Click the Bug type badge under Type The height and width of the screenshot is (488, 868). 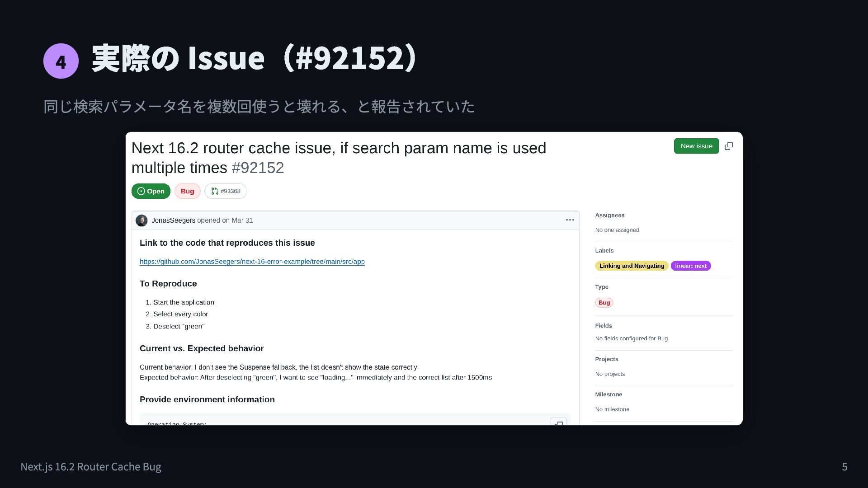click(604, 303)
